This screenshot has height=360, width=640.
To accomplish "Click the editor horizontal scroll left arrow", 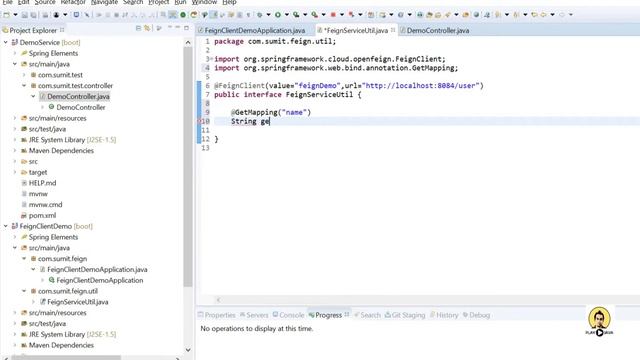I will 218,300.
